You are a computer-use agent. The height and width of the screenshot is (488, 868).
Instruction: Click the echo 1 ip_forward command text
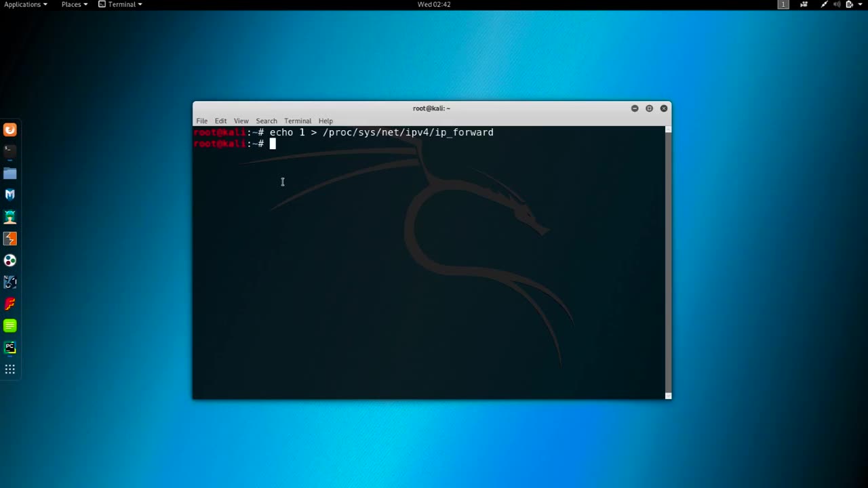382,132
